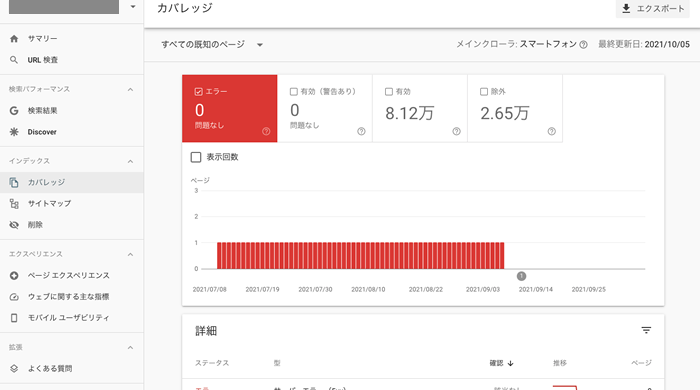This screenshot has height=390, width=700.
Task: Click the 詳細 section heading
Action: 206,331
